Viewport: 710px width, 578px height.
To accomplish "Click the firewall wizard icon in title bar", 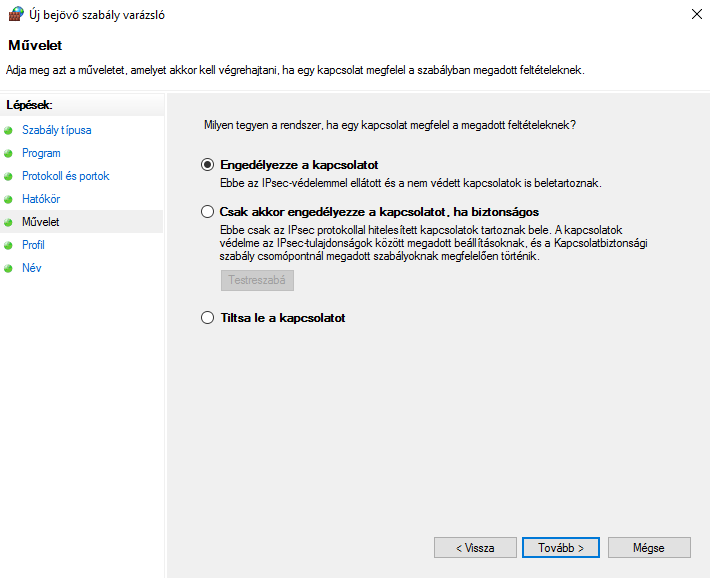I will click(x=15, y=15).
